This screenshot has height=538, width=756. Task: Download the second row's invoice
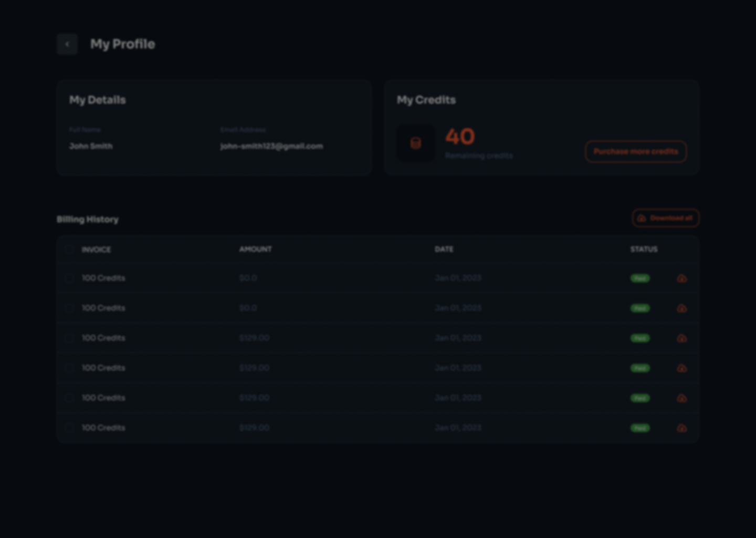(x=681, y=308)
